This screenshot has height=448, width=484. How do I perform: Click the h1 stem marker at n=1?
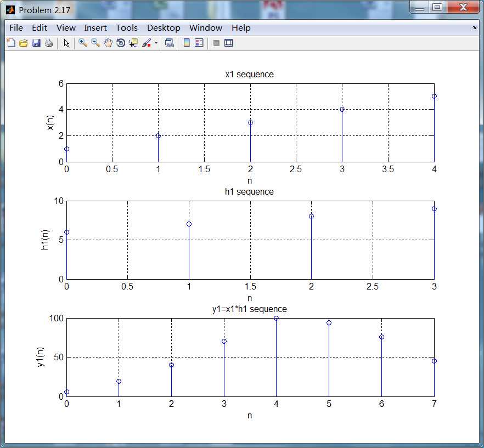point(189,224)
